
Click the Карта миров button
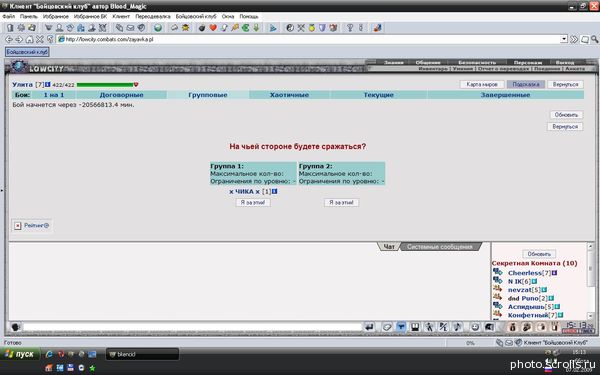(482, 84)
